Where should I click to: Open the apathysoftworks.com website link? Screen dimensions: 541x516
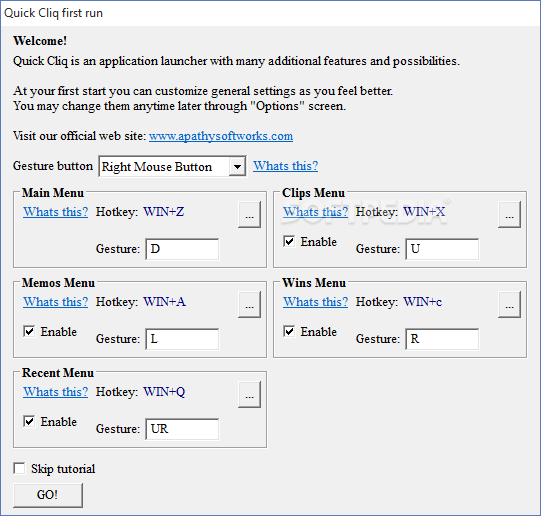[221, 136]
